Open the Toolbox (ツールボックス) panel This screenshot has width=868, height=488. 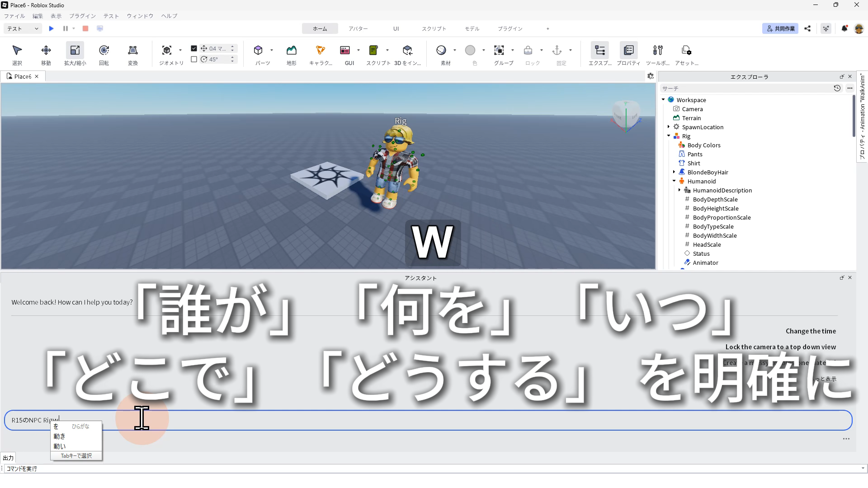coord(658,51)
